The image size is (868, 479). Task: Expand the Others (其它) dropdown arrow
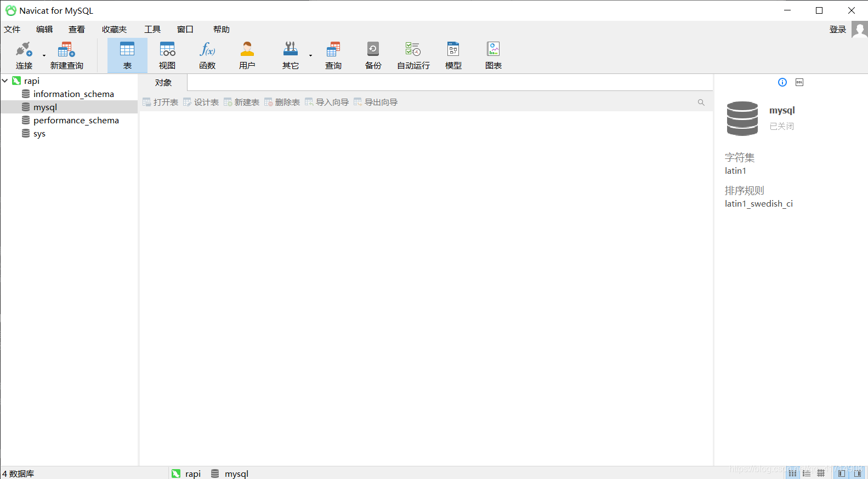[x=310, y=55]
